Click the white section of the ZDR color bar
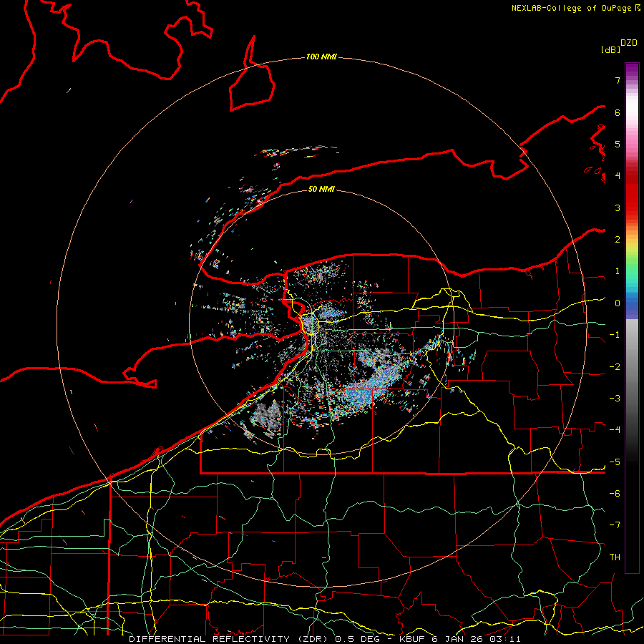This screenshot has height=644, width=644. (x=632, y=107)
